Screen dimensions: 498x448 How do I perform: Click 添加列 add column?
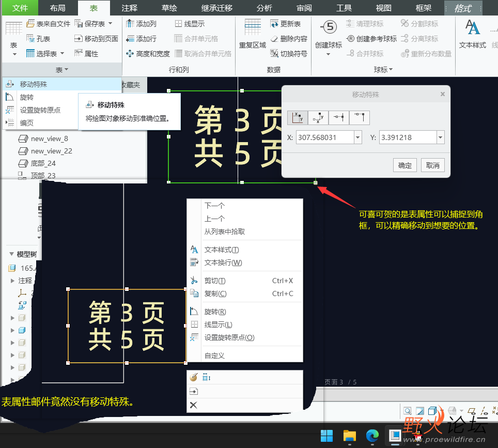click(x=142, y=24)
